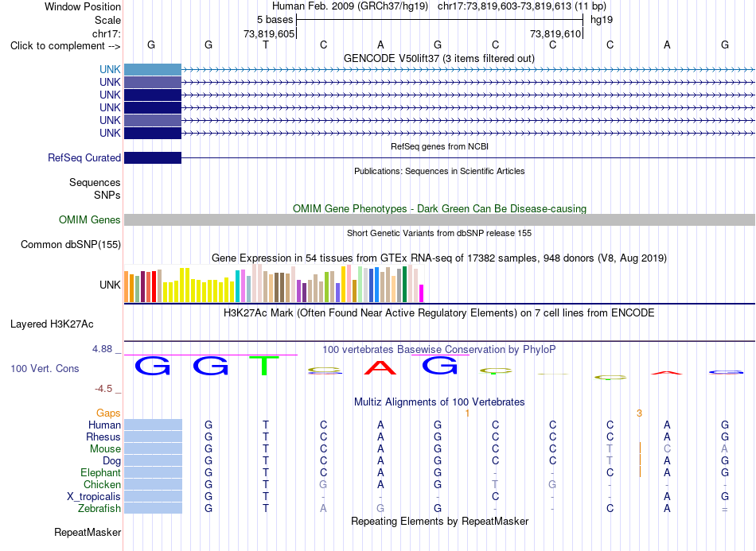Select the light-blue exon of the first GENCODE transcript
The height and width of the screenshot is (551, 756).
click(x=153, y=69)
